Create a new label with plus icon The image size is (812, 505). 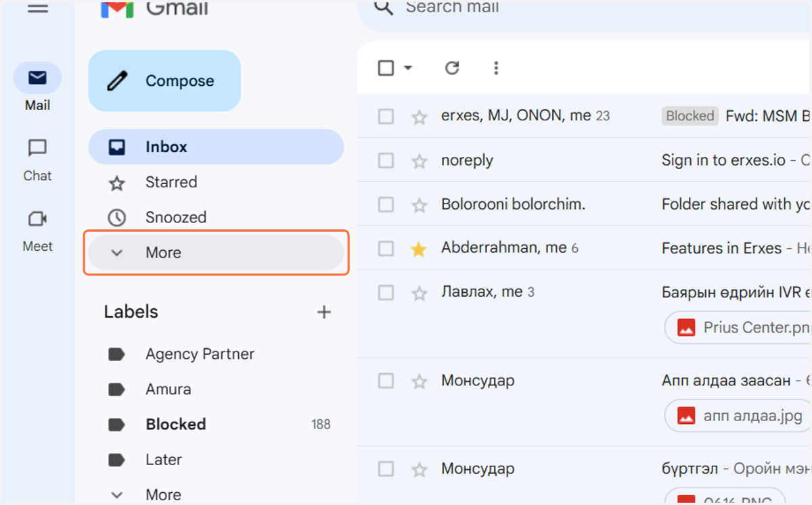(324, 312)
